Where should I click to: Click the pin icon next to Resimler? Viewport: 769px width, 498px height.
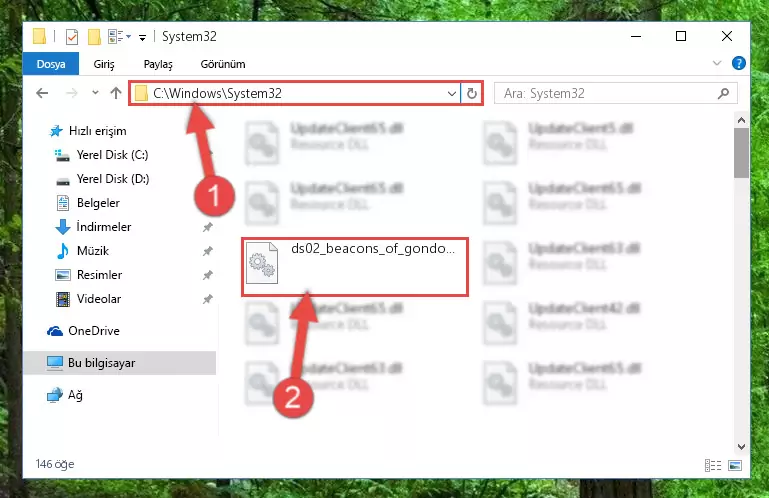207,275
